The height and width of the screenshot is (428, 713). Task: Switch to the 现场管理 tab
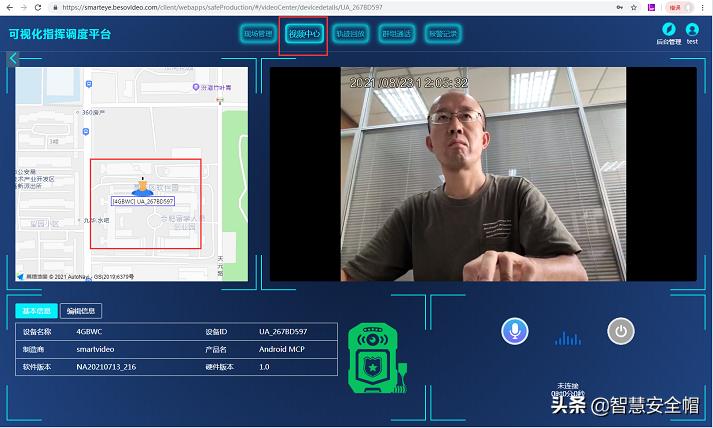[x=258, y=34]
